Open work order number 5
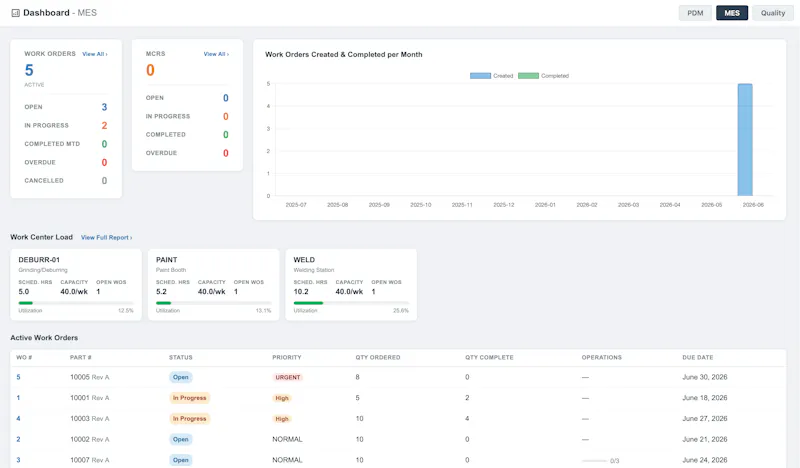The width and height of the screenshot is (800, 468). coord(18,377)
